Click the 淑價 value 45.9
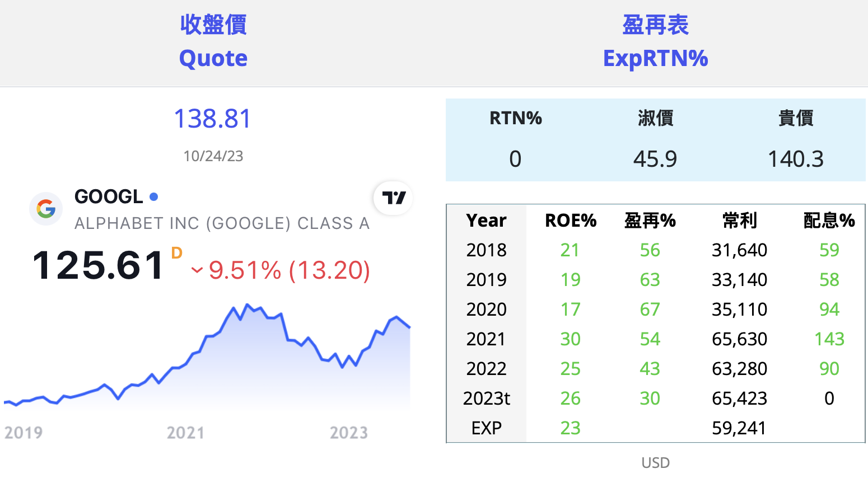868x478 pixels. [655, 159]
